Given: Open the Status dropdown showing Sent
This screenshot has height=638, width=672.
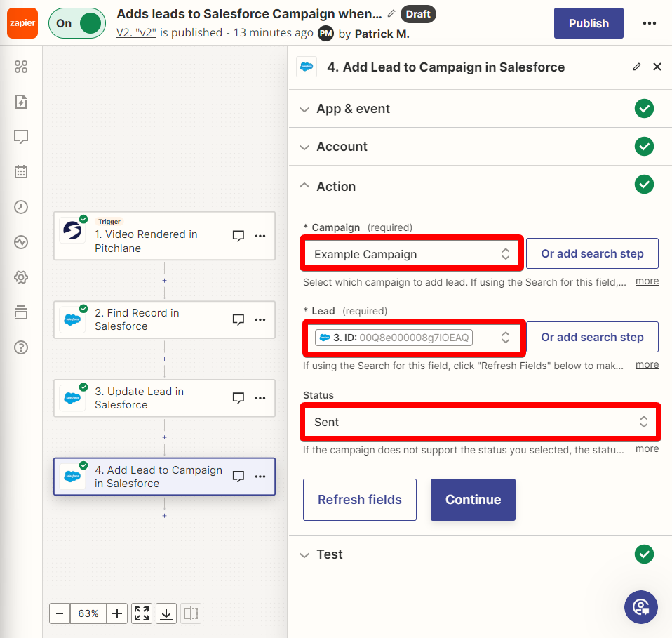Looking at the screenshot, I should click(x=481, y=422).
